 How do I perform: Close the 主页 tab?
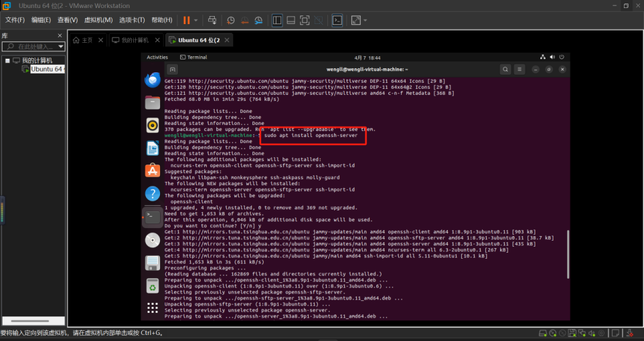coord(100,40)
